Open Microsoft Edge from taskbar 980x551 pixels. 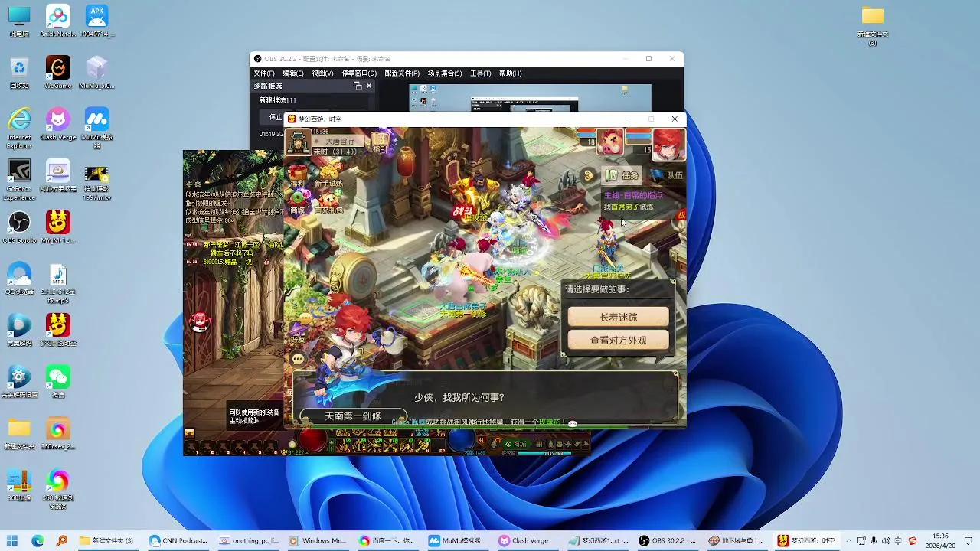point(38,540)
